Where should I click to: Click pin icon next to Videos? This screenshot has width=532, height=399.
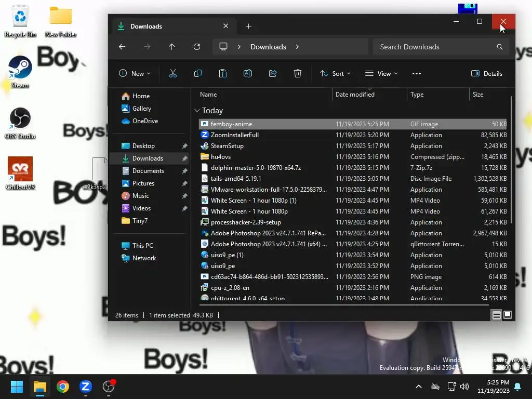tap(184, 208)
